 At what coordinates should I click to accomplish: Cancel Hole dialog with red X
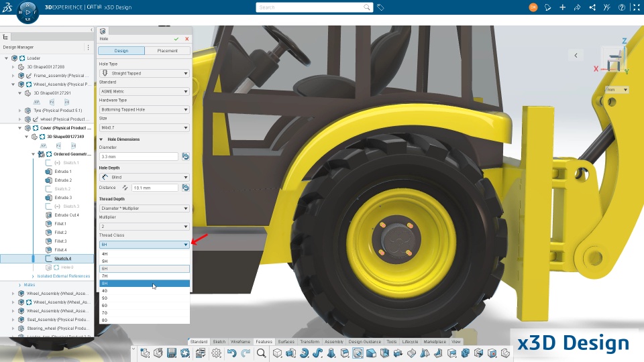pyautogui.click(x=187, y=39)
